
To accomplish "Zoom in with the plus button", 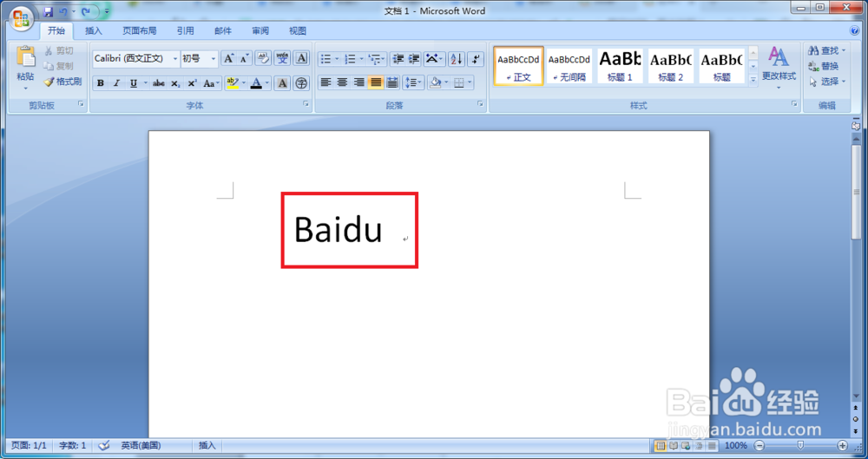I will tap(843, 445).
